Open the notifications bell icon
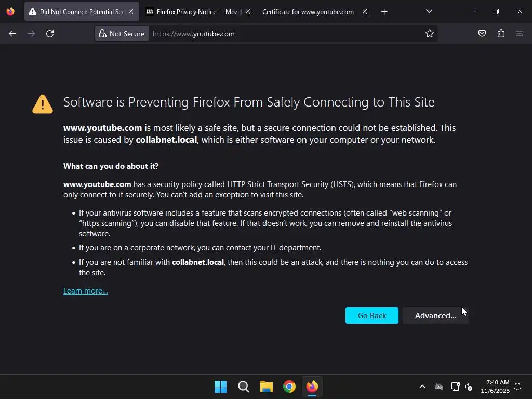Viewport: 532px width, 399px height. [518, 387]
